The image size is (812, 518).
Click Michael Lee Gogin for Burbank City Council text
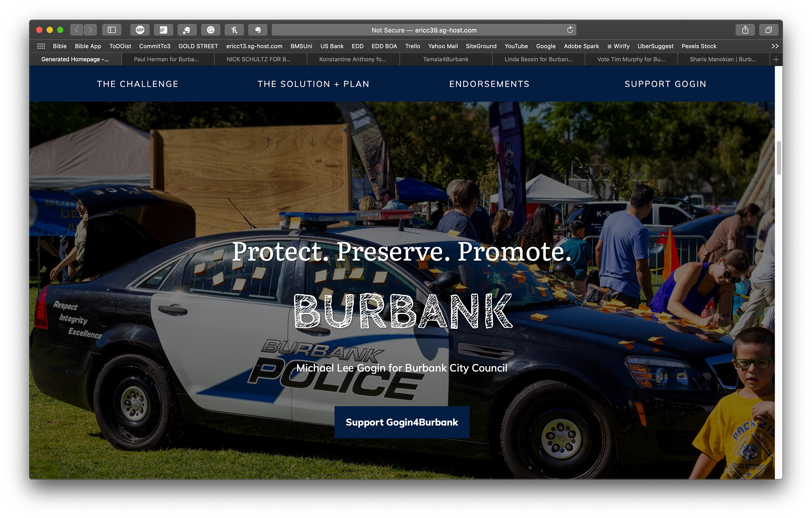point(402,368)
